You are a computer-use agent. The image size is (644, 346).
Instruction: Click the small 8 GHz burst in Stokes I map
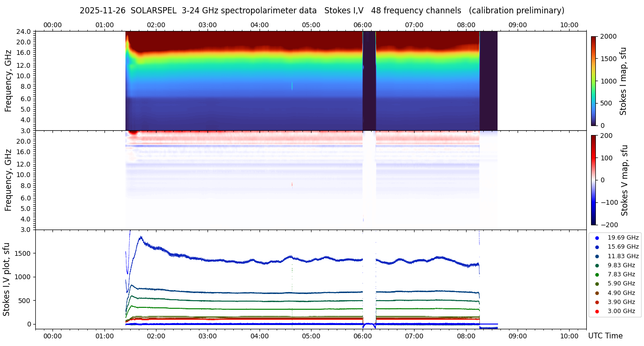pos(292,86)
